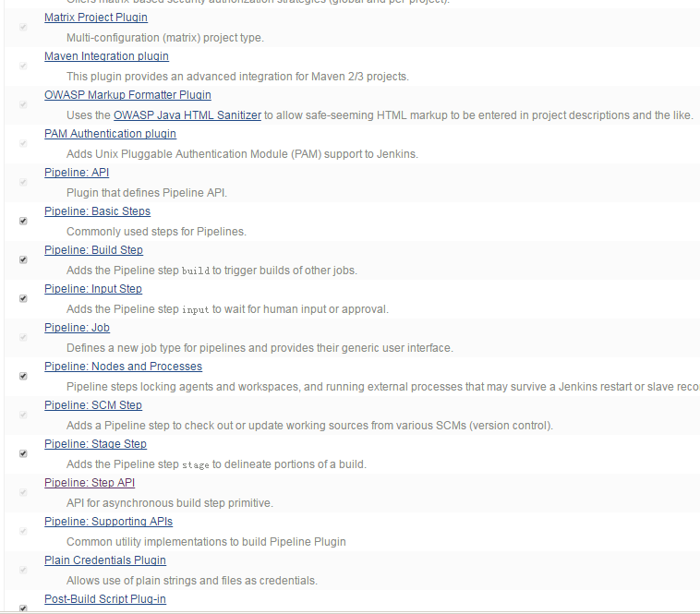700x614 pixels.
Task: Click the Maven 2/3 projects description text
Action: [237, 77]
